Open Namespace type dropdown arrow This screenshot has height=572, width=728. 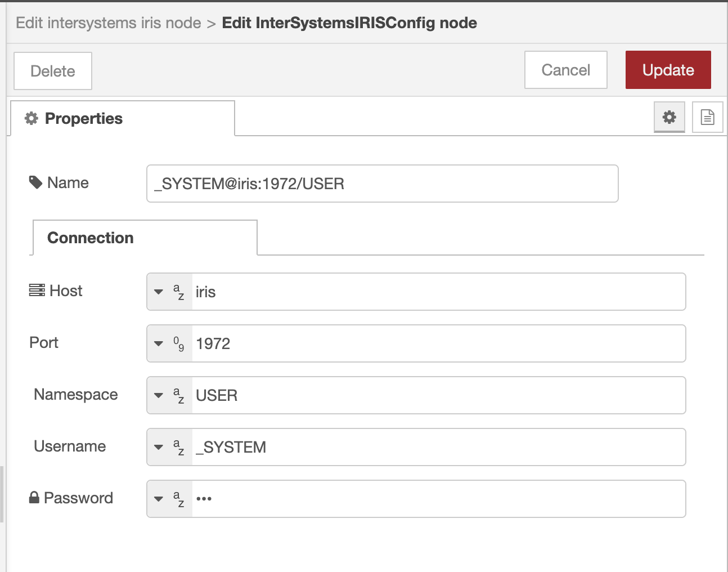[x=159, y=395]
